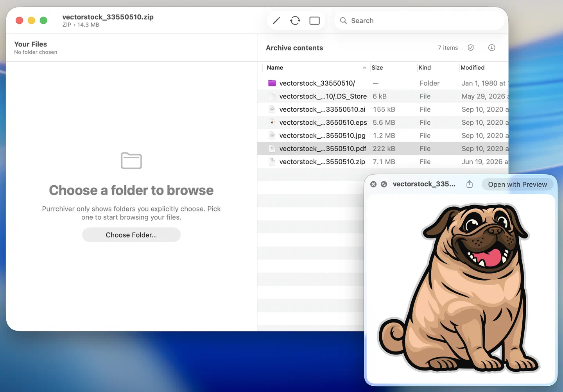Click the Choose Folder... button

(x=131, y=235)
